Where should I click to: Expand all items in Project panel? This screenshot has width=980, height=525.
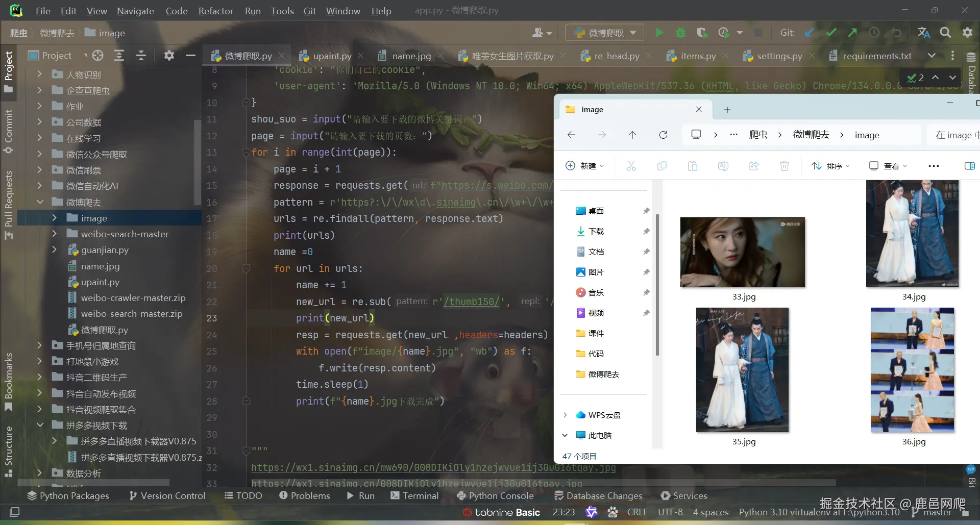119,56
